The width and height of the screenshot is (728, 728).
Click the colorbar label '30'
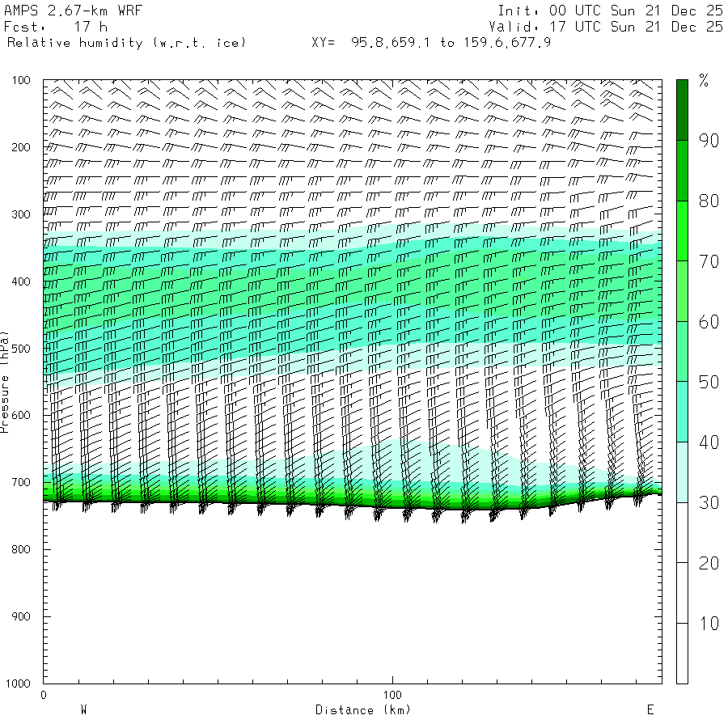click(709, 502)
